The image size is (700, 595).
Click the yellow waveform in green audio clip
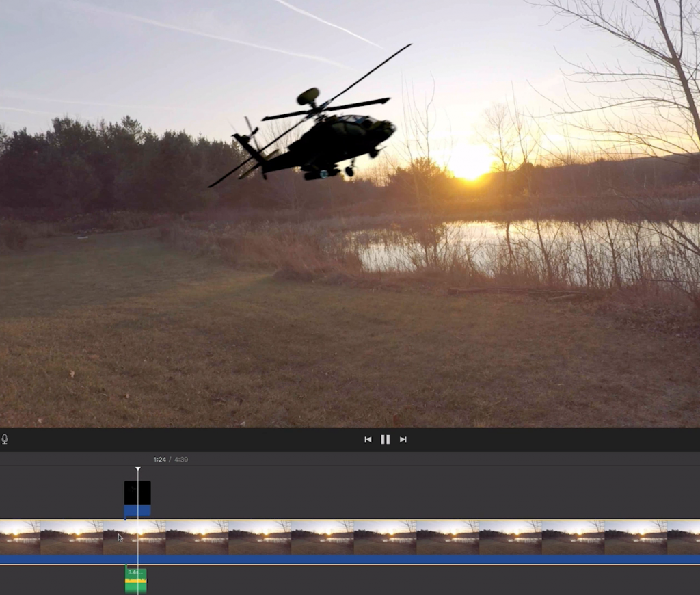pyautogui.click(x=135, y=581)
